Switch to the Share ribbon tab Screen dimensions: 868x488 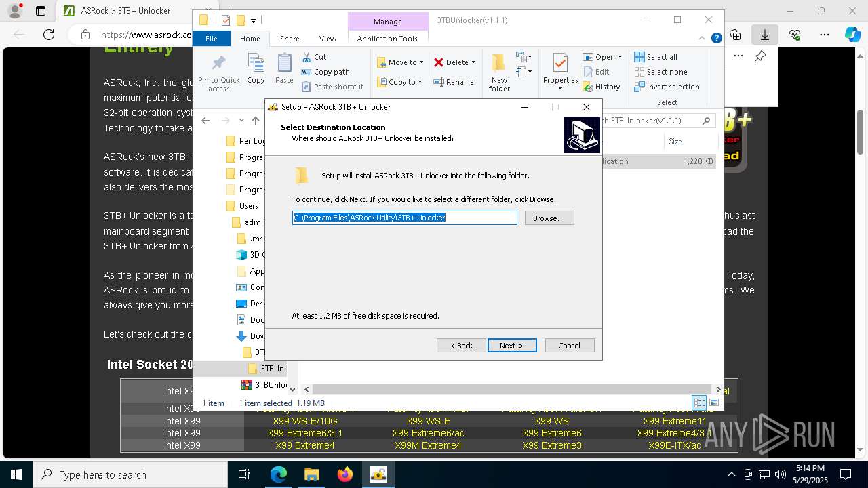[x=290, y=39]
